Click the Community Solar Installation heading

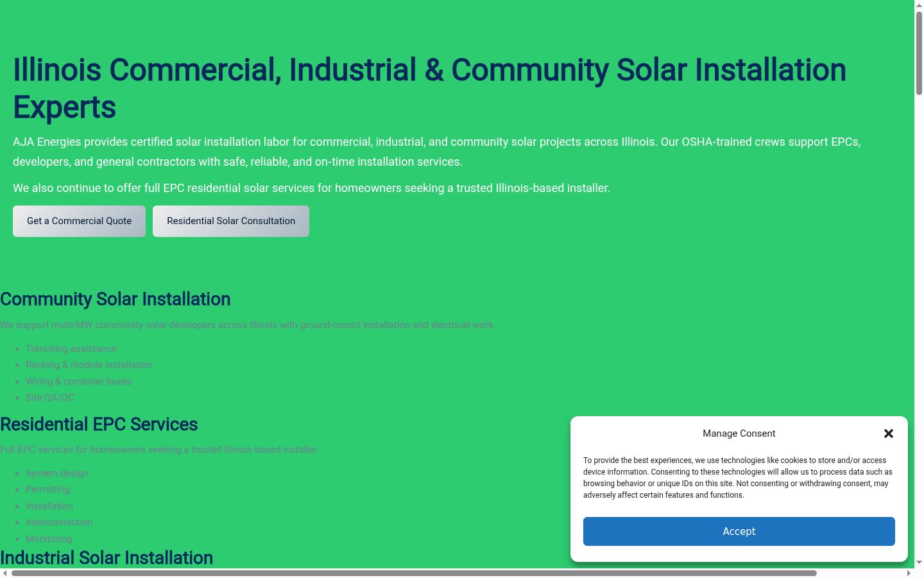(116, 299)
